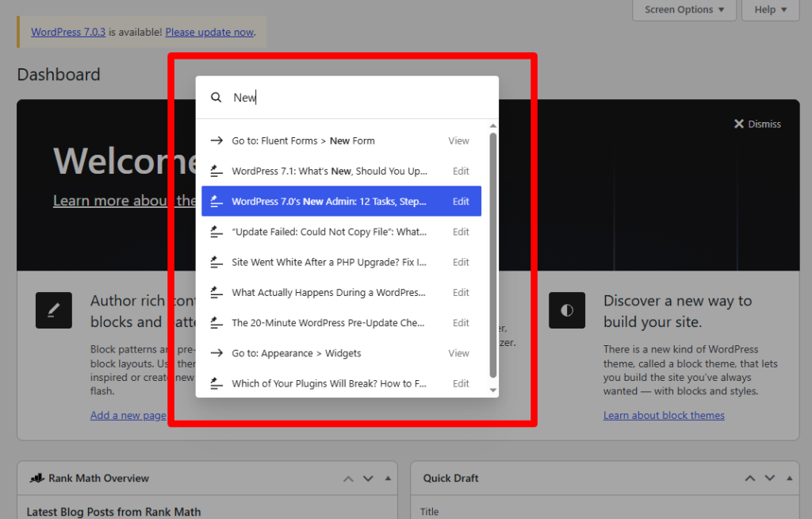Click Edit label on WordPress 7.1 row
The width and height of the screenshot is (812, 519).
click(461, 171)
